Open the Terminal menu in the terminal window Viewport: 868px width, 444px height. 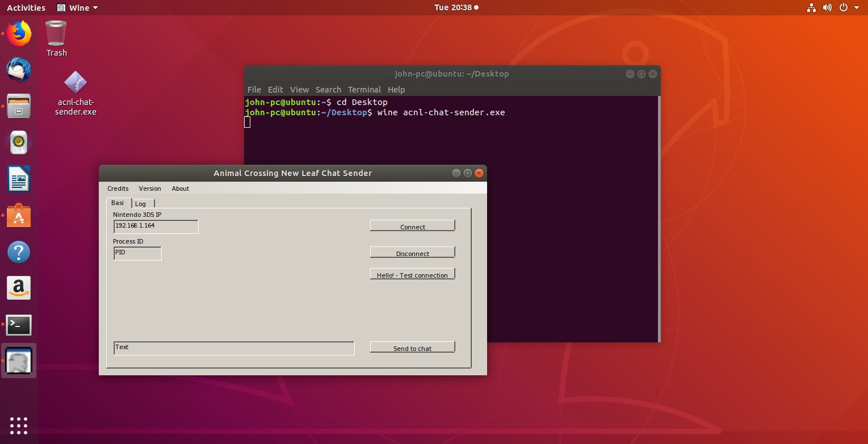coord(364,90)
